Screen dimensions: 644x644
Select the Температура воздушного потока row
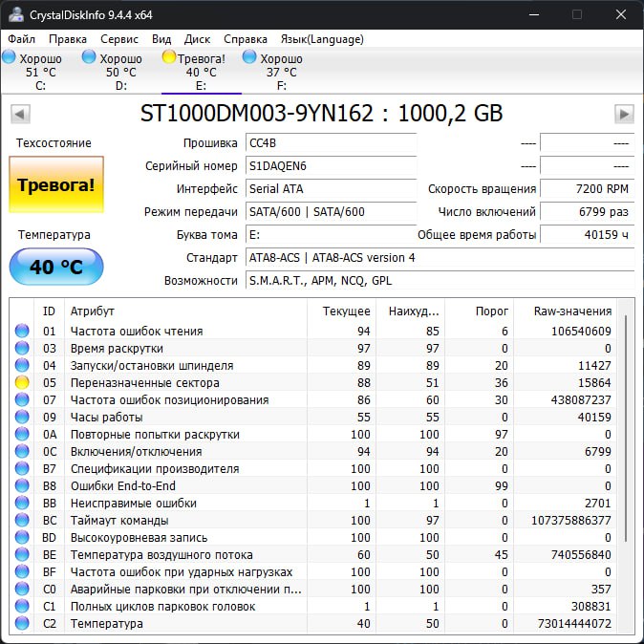pyautogui.click(x=313, y=554)
